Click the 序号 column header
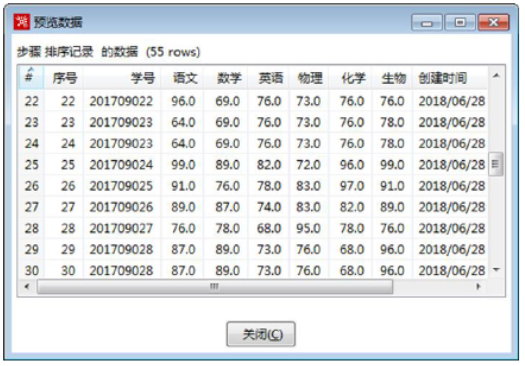525x366 pixels. pyautogui.click(x=65, y=78)
